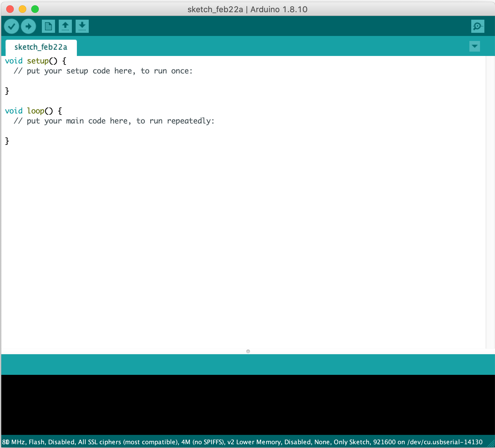
Task: Click the console divider handle dot
Action: [248, 351]
